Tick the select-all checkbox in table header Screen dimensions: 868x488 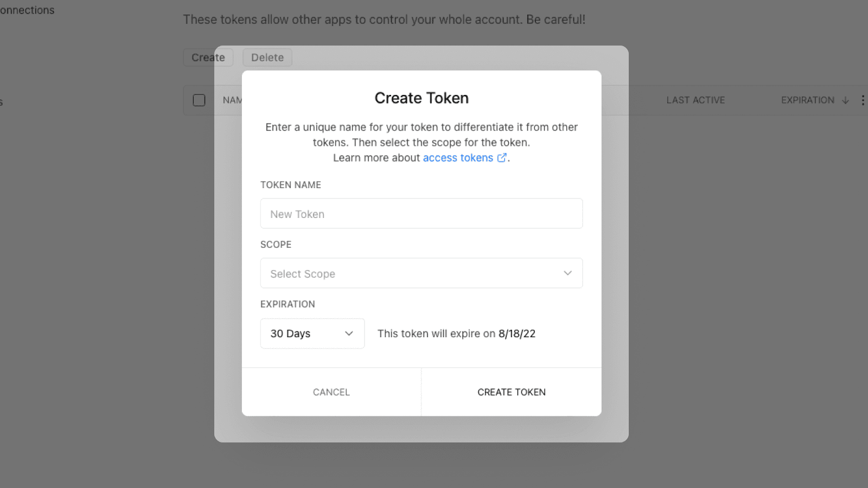(199, 100)
